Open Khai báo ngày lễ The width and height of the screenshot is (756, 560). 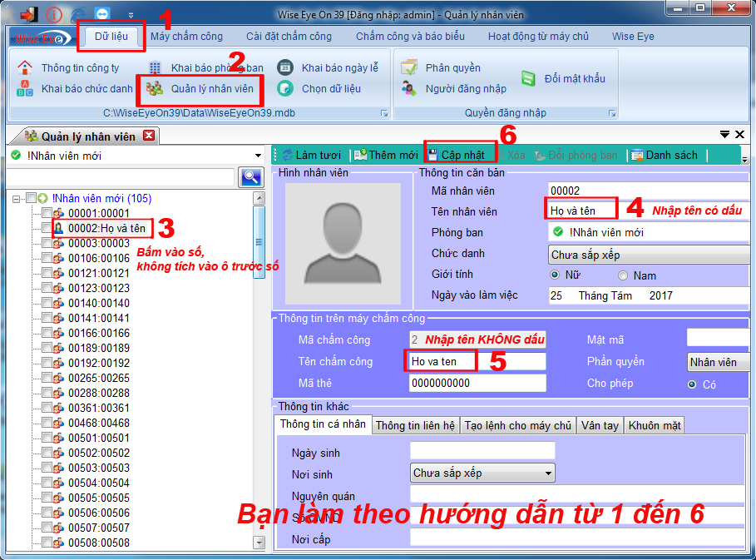[x=329, y=68]
